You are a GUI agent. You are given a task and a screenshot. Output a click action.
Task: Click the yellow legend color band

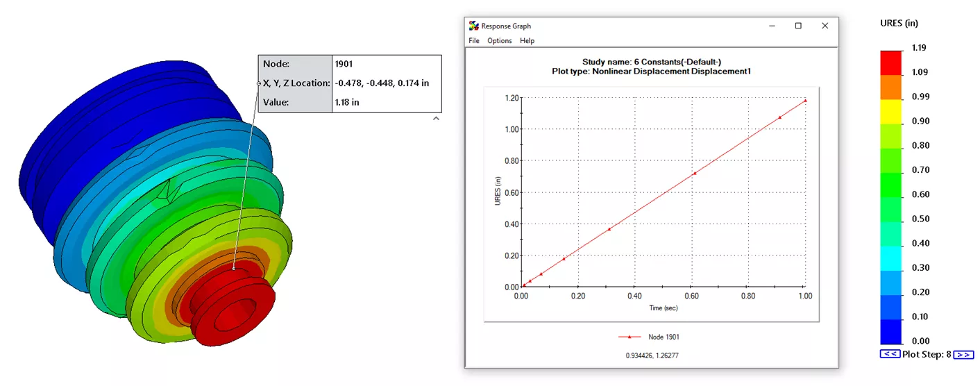click(892, 111)
